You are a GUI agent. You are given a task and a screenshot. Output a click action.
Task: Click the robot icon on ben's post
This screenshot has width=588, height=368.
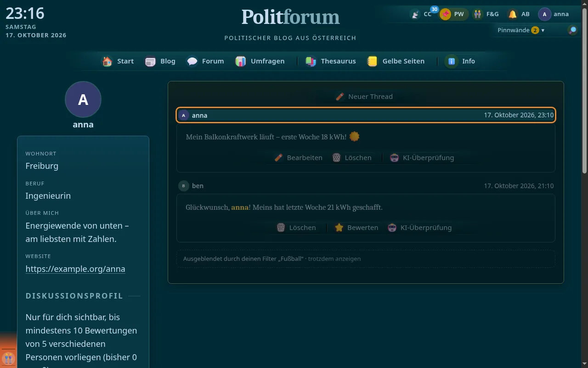[x=392, y=228]
